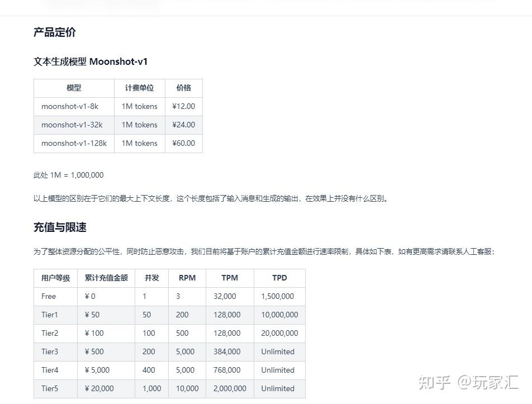532x404 pixels.
Task: Click the 用户等级 column header
Action: tap(54, 278)
